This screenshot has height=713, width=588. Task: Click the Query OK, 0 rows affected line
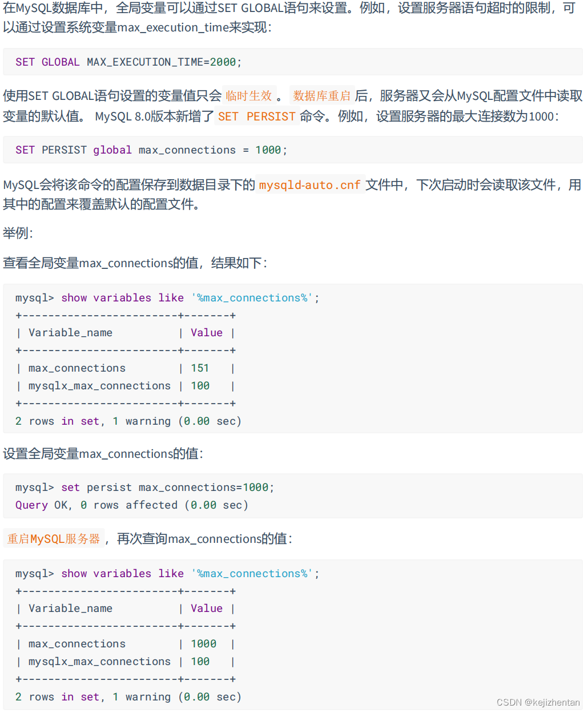coord(132,505)
